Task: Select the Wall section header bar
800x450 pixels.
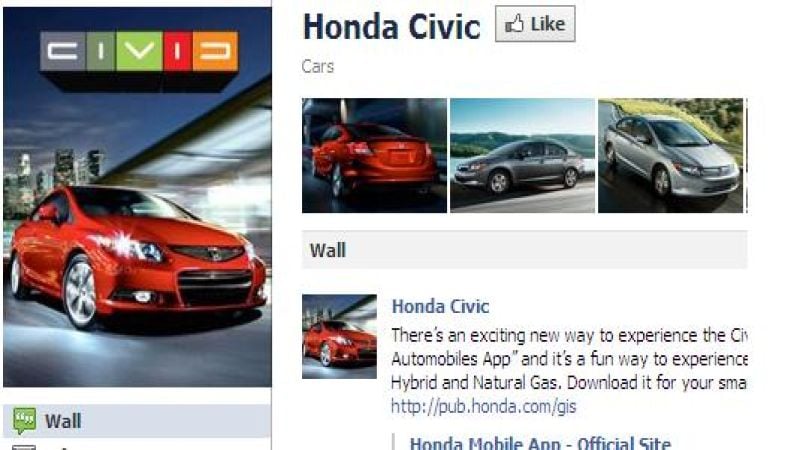Action: [524, 250]
